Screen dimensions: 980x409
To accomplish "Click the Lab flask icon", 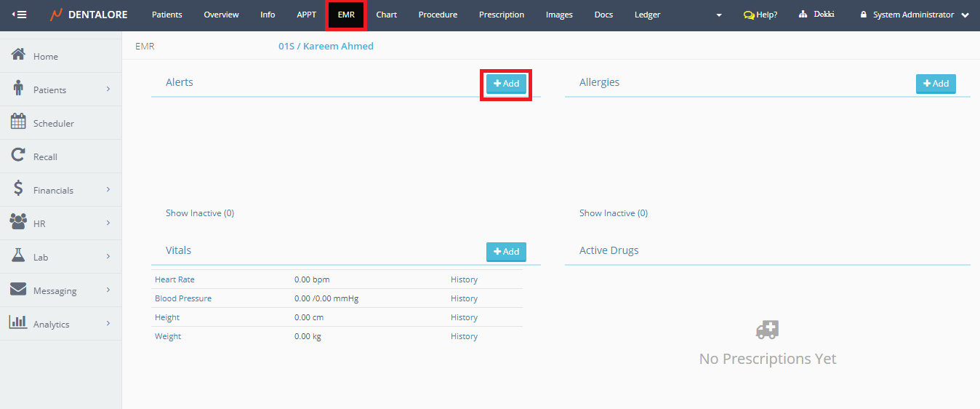I will click(x=19, y=256).
